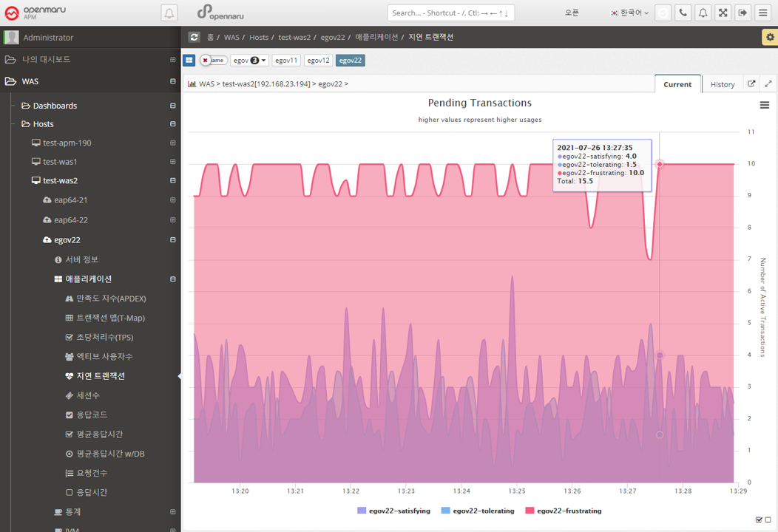Image resolution: width=778 pixels, height=532 pixels.
Task: Select the egov11 instance button
Action: 286,61
